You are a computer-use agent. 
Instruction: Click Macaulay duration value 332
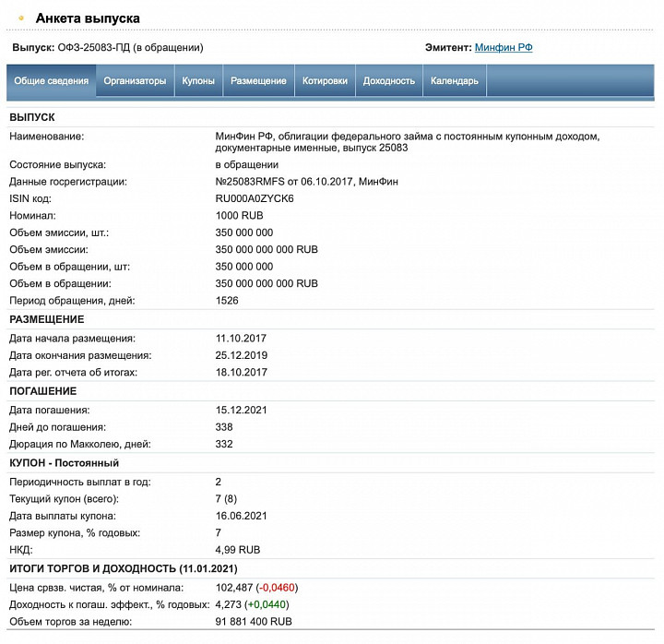pyautogui.click(x=224, y=444)
